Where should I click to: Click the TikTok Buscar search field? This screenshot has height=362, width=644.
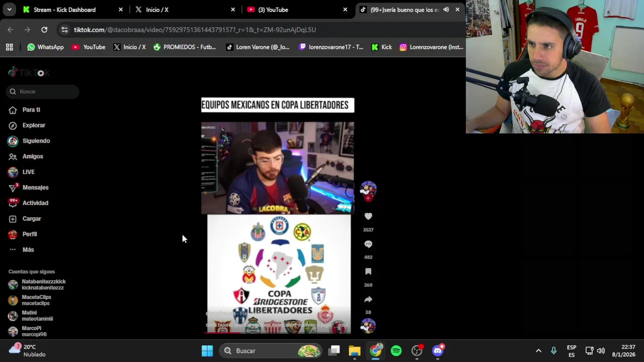(43, 92)
